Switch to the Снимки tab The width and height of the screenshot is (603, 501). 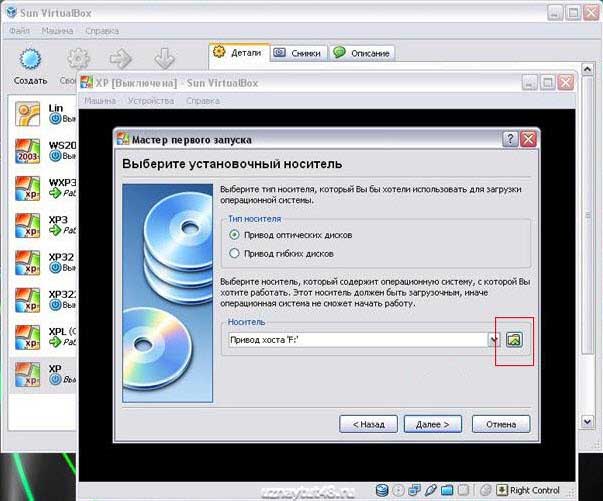pos(299,53)
